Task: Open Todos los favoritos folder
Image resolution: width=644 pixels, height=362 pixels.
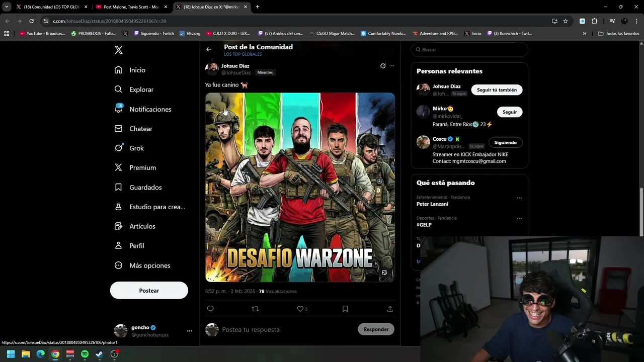Action: 619,34
